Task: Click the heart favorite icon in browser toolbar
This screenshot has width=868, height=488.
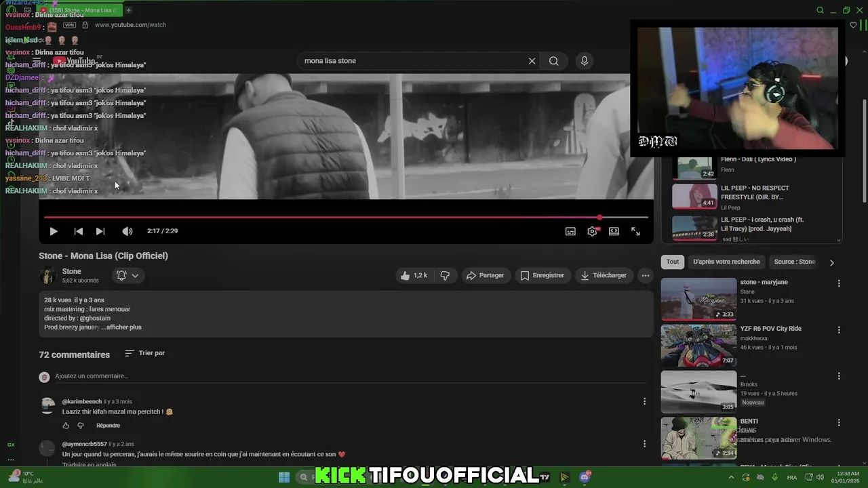Action: pyautogui.click(x=853, y=25)
